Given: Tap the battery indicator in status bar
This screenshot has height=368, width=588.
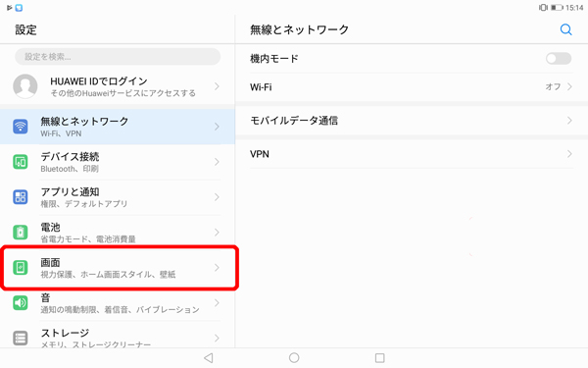Looking at the screenshot, I should click(557, 8).
